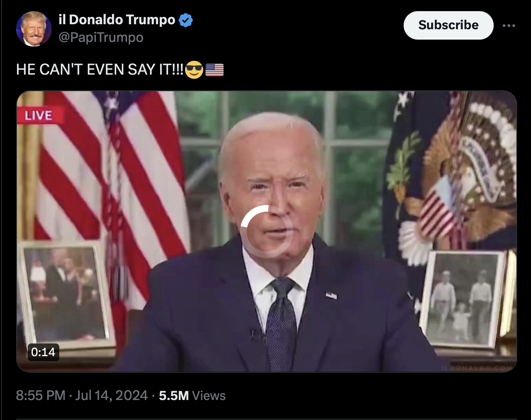Open the il Donaldo Trumpo profile avatar
This screenshot has height=420, width=531.
point(34,29)
